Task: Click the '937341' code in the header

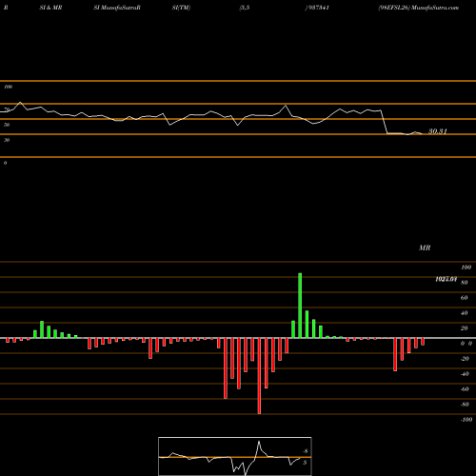Action: (x=318, y=8)
